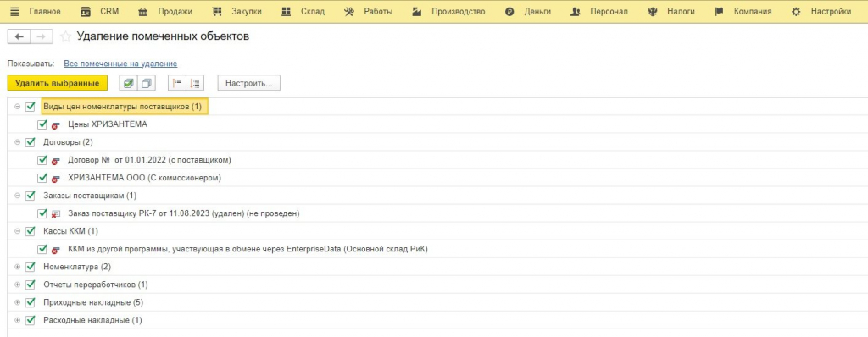Expand the Приходные накладные (5) group
The height and width of the screenshot is (337, 868).
(x=18, y=302)
